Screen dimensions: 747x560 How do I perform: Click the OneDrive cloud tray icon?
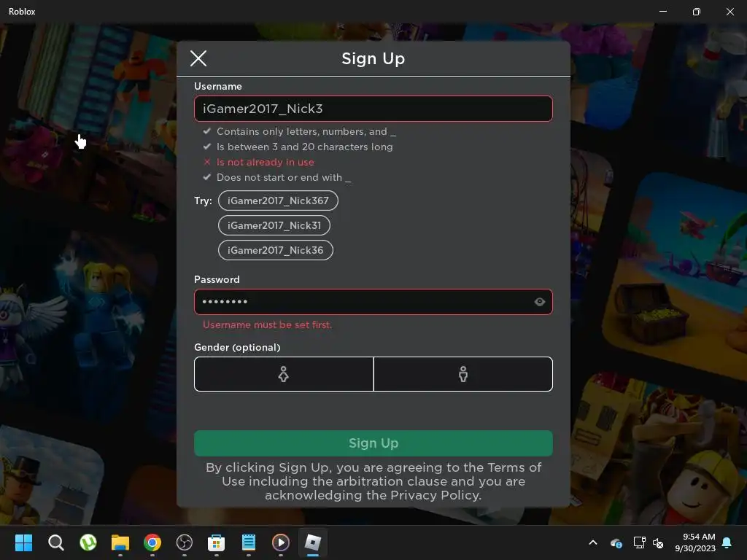tap(616, 542)
